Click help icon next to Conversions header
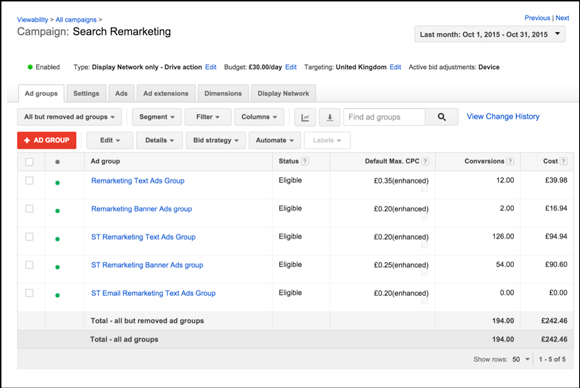580x388 pixels. (510, 161)
